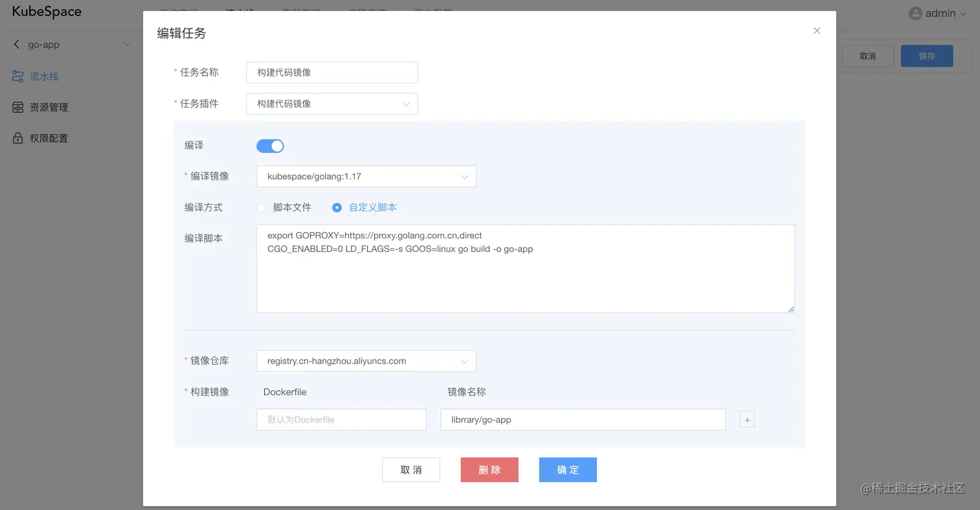The image size is (980, 510).
Task: Click the 镜像名称 input containing librrary/go-app
Action: pos(583,420)
